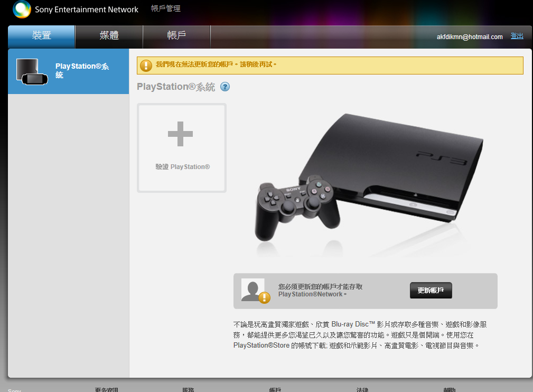
Task: Click the plus icon to add PlayStation
Action: (181, 134)
